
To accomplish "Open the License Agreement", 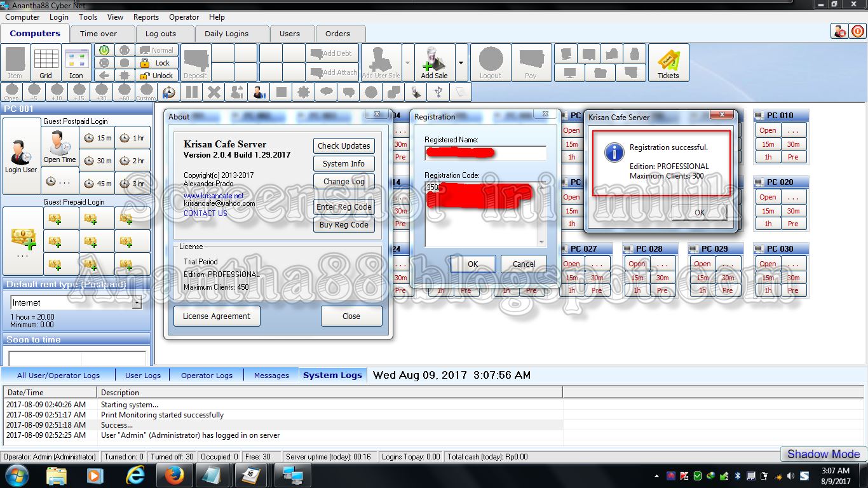I will pos(217,316).
